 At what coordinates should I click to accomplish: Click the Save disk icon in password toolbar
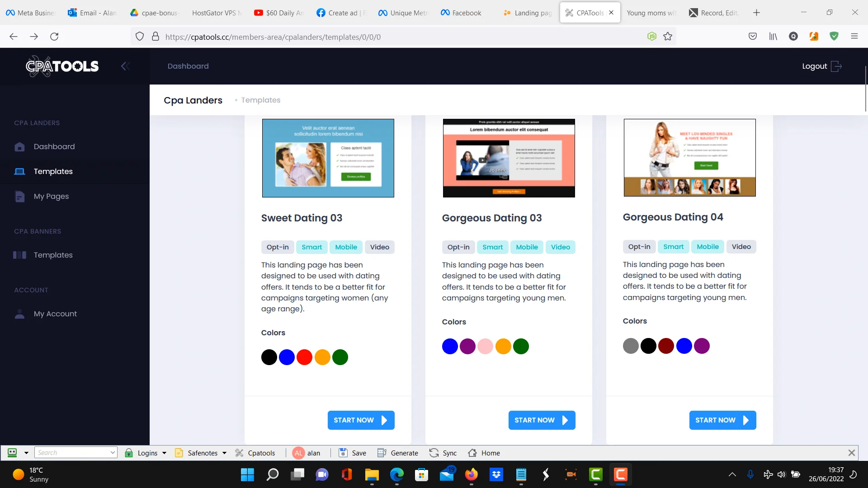click(343, 453)
